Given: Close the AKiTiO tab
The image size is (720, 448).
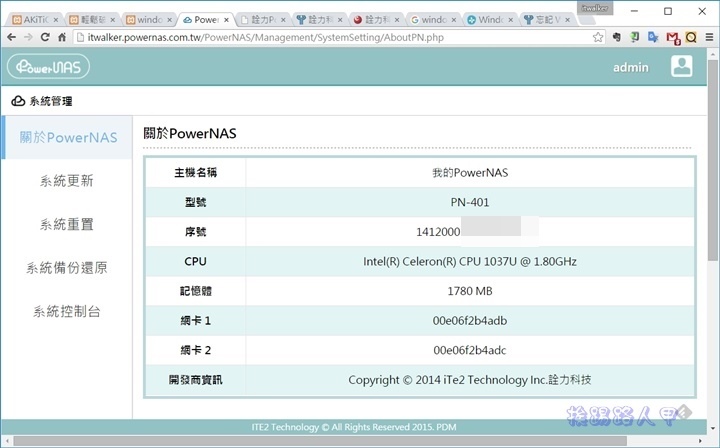Looking at the screenshot, I should click(56, 20).
